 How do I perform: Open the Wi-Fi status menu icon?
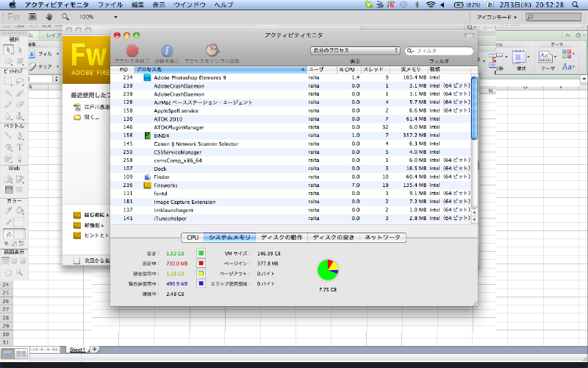tap(431, 5)
